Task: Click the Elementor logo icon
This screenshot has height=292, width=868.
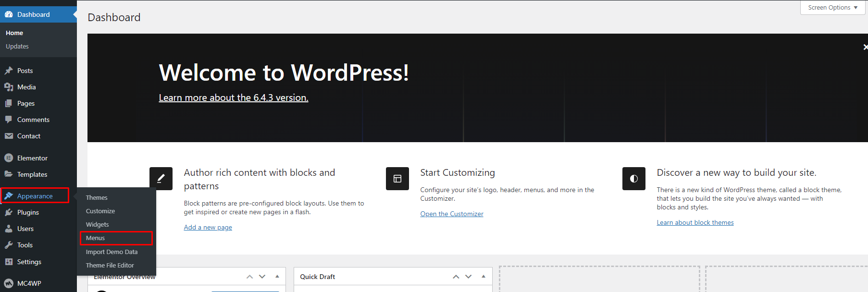Action: [9, 158]
